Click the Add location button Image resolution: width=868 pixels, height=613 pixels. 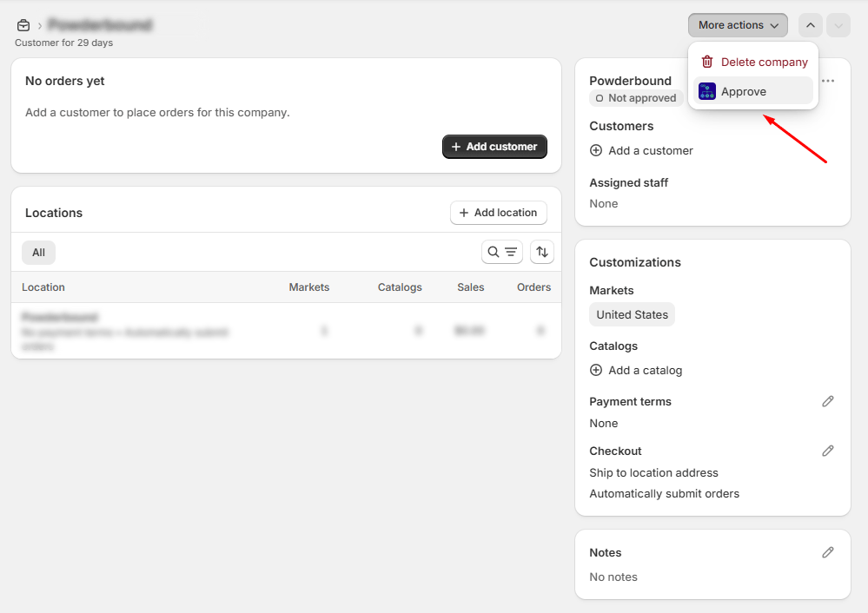pyautogui.click(x=498, y=212)
